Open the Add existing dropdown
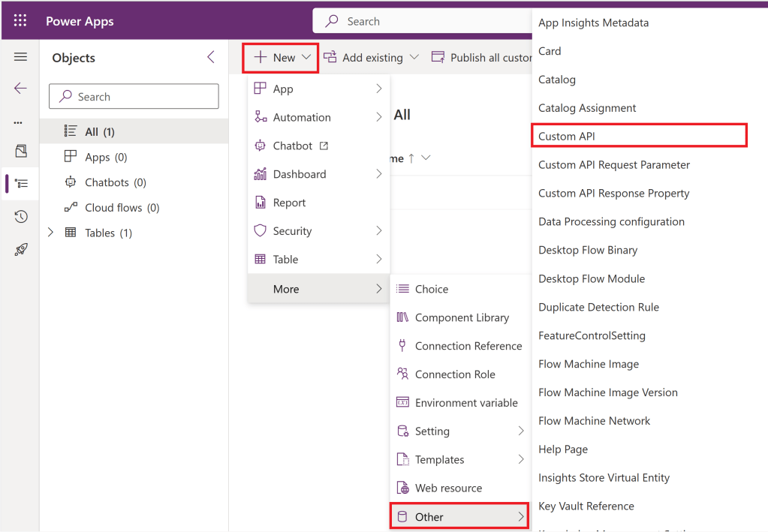The width and height of the screenshot is (768, 532). point(372,58)
